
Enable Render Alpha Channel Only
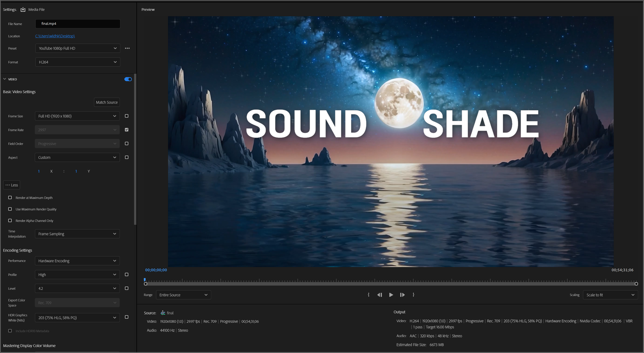click(10, 221)
